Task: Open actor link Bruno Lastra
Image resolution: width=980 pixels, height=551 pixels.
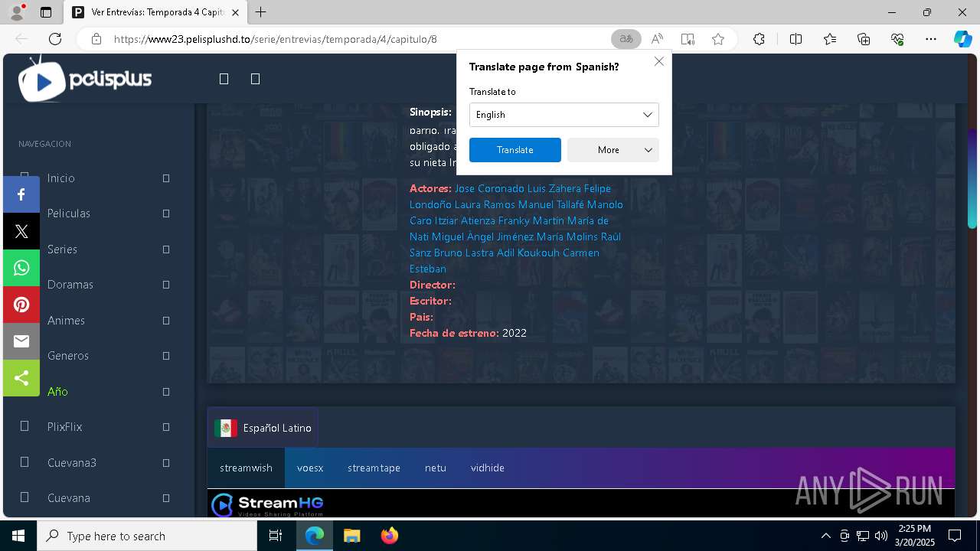Action: point(464,253)
